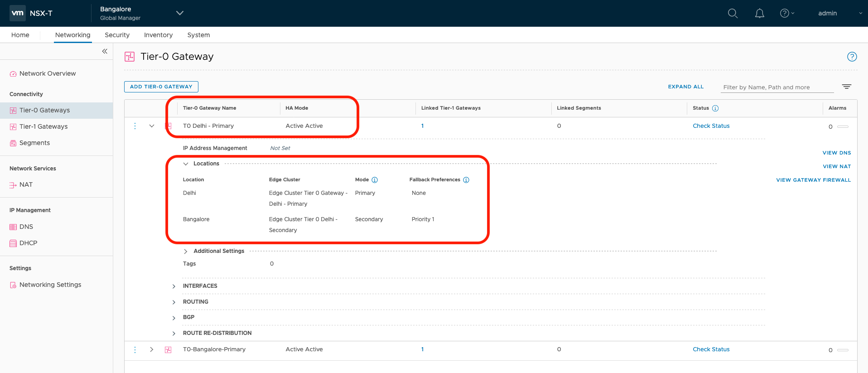The width and height of the screenshot is (868, 373).
Task: Click the help circle icon on Tier-0 Gateway page
Action: (852, 57)
